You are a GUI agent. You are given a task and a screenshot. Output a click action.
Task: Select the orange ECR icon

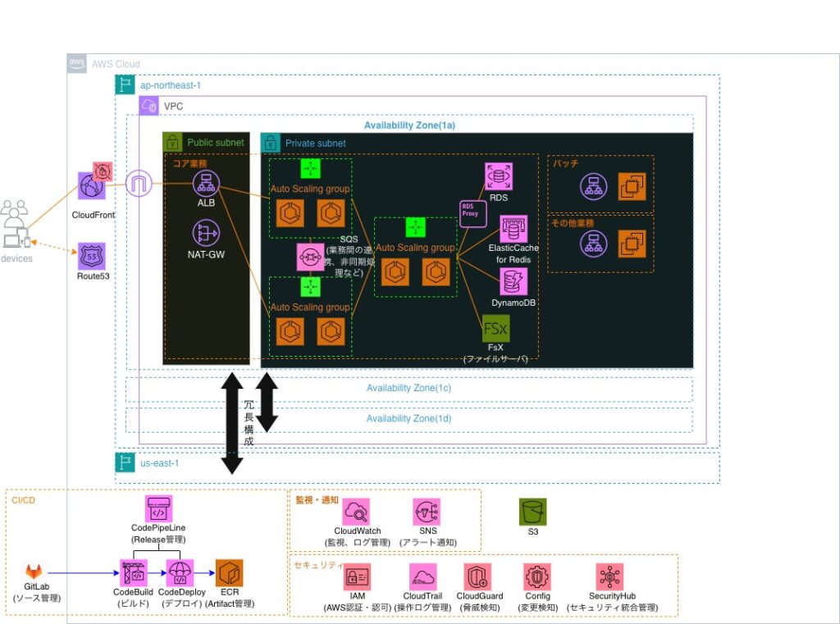[229, 573]
